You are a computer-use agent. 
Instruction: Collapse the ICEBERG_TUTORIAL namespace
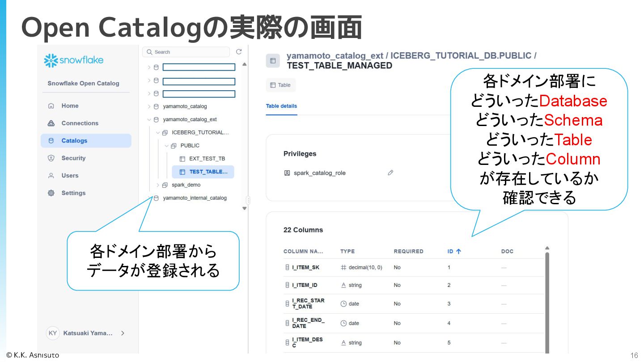click(x=158, y=133)
